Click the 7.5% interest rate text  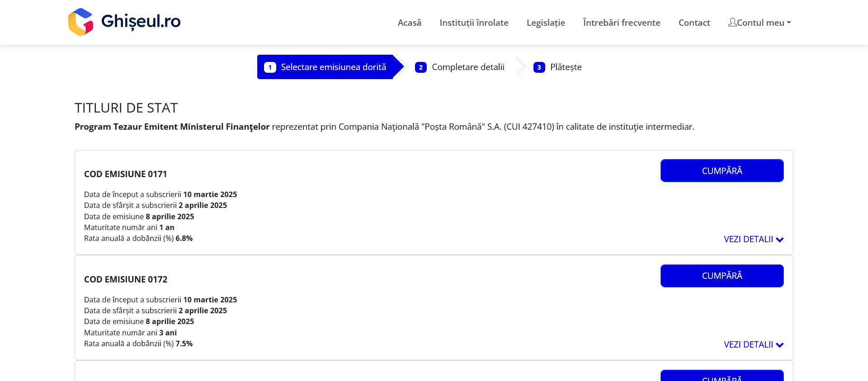point(184,343)
